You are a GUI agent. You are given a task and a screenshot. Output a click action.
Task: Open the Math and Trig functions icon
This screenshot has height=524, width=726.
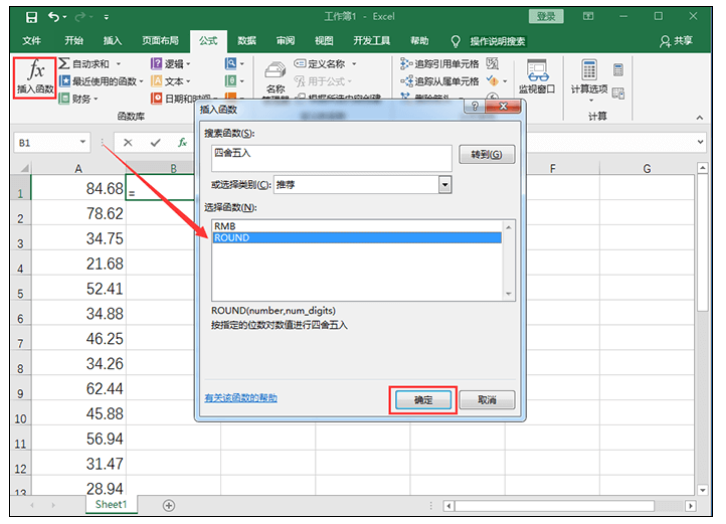click(230, 81)
